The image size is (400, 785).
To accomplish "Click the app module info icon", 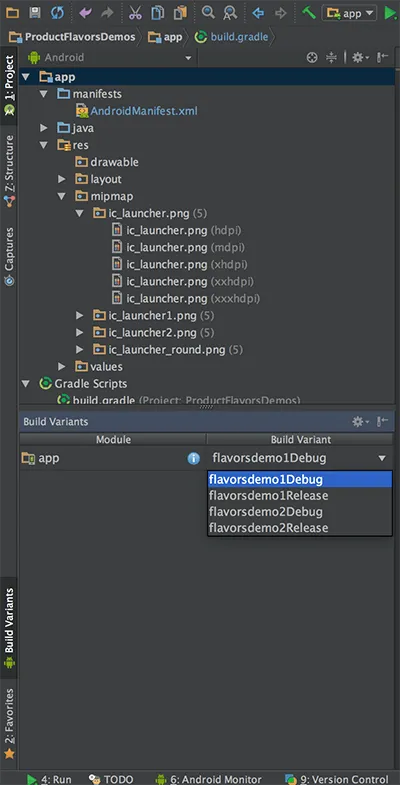I will tap(194, 459).
